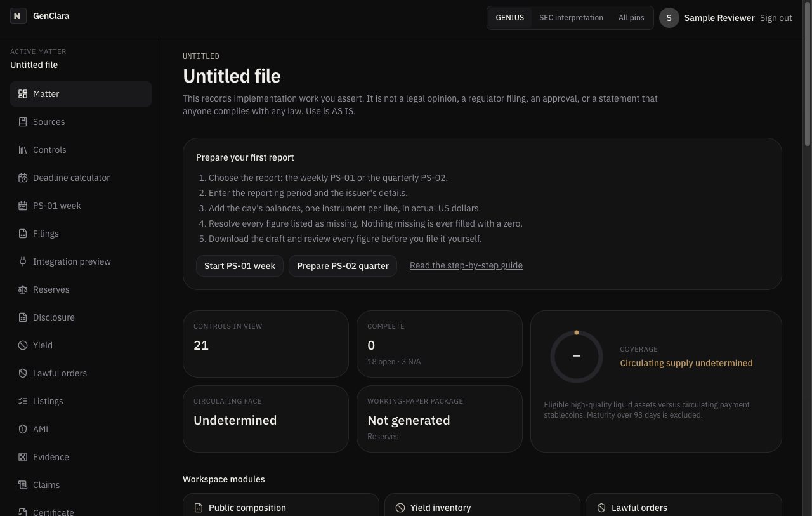This screenshot has height=516, width=812.
Task: Open the step-by-step guide link
Action: pos(466,265)
